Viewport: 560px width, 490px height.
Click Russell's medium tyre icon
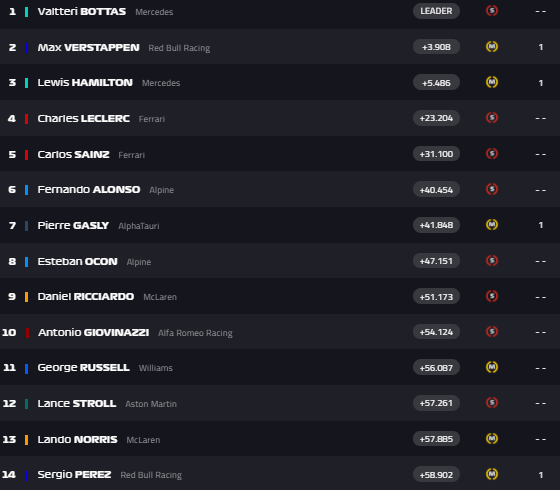tap(492, 367)
